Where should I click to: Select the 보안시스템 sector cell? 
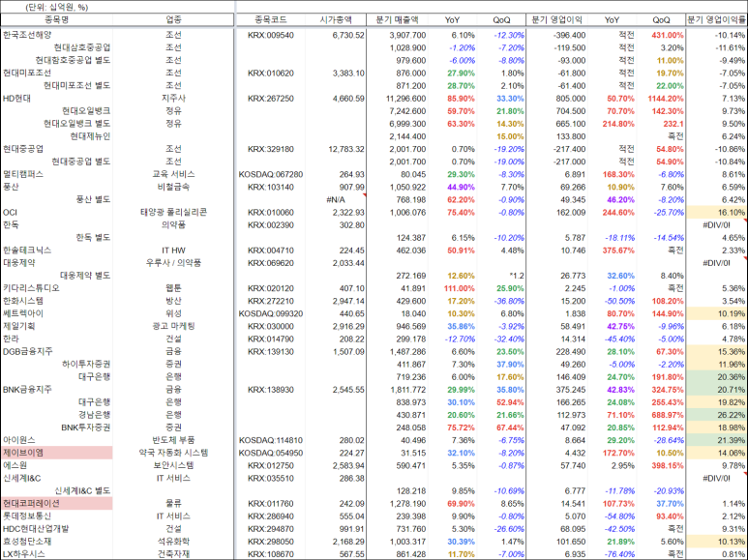(x=173, y=465)
